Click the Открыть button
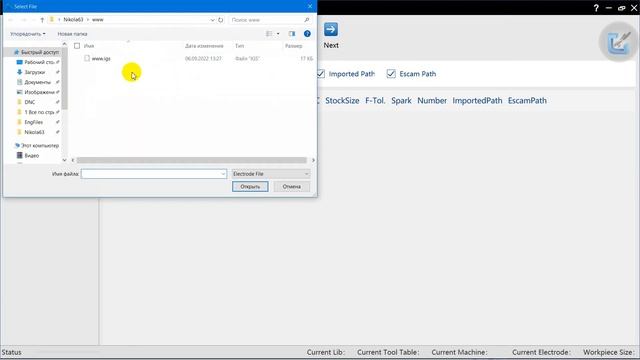This screenshot has height=360, width=640. [250, 187]
